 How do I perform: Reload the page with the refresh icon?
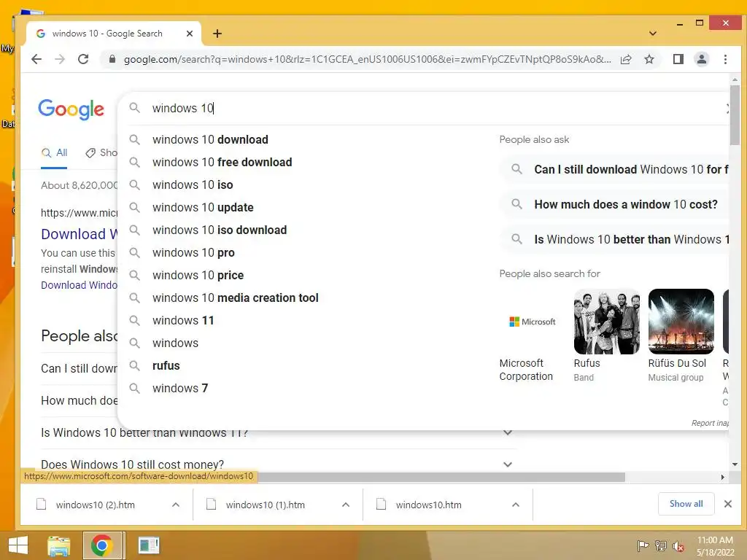click(83, 59)
